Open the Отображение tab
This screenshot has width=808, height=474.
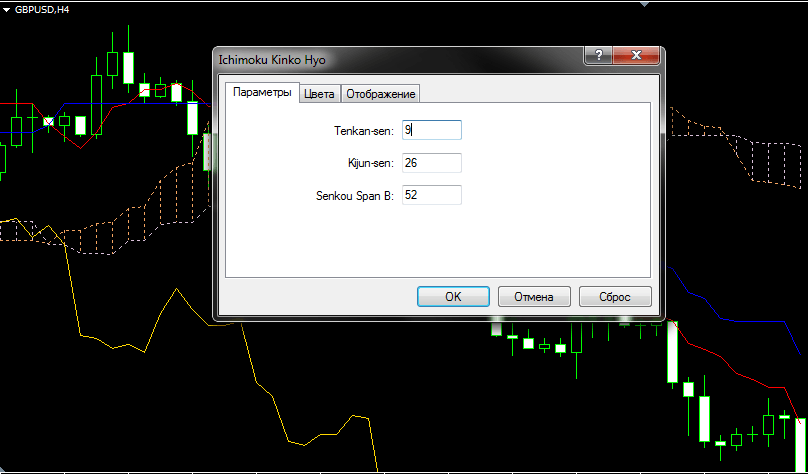click(x=380, y=94)
